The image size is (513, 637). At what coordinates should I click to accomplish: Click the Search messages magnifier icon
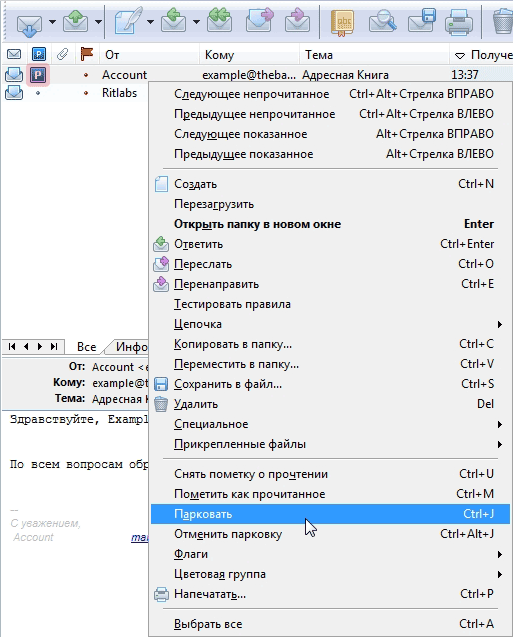[x=383, y=21]
